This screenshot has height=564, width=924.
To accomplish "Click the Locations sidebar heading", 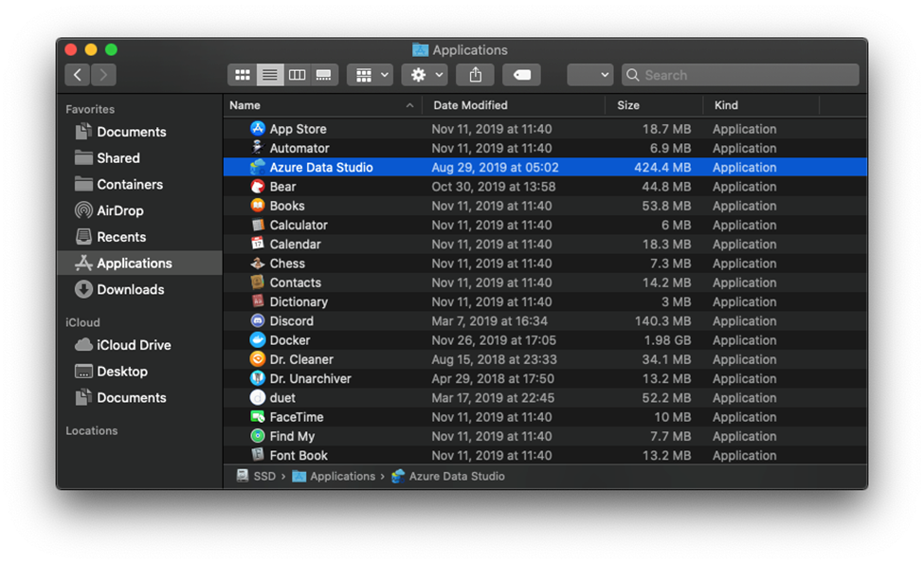I will 91,430.
